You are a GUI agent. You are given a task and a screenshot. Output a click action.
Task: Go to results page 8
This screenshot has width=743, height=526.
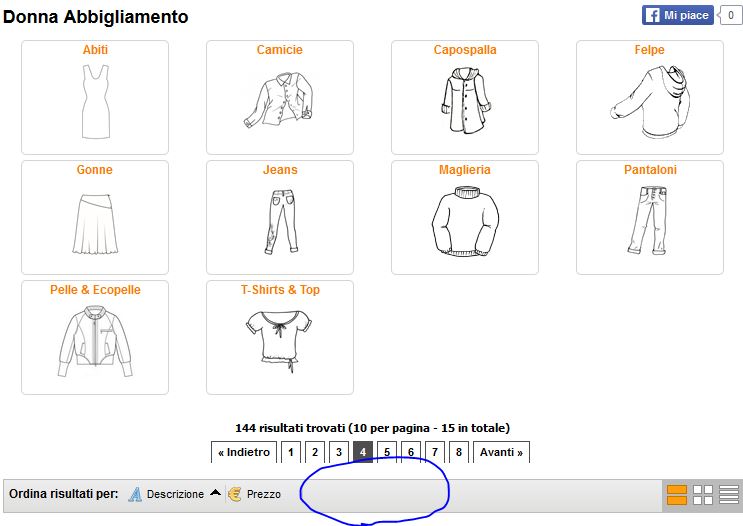tap(459, 452)
